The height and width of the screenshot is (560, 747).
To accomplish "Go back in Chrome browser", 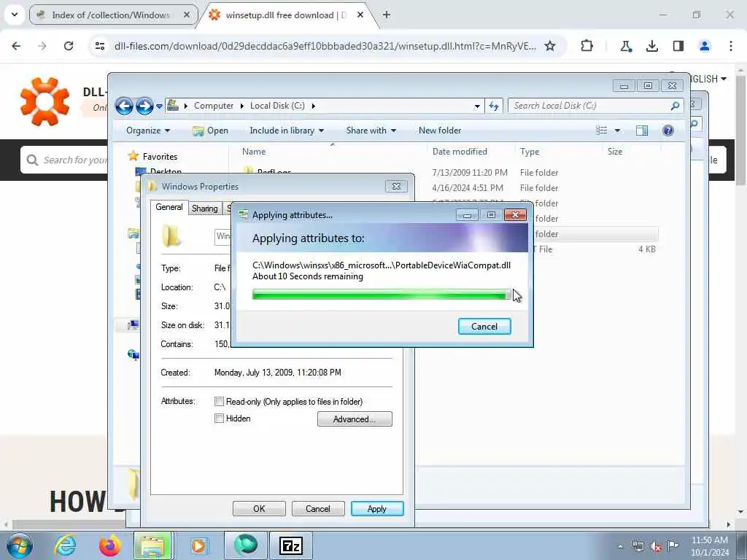I will tap(16, 46).
